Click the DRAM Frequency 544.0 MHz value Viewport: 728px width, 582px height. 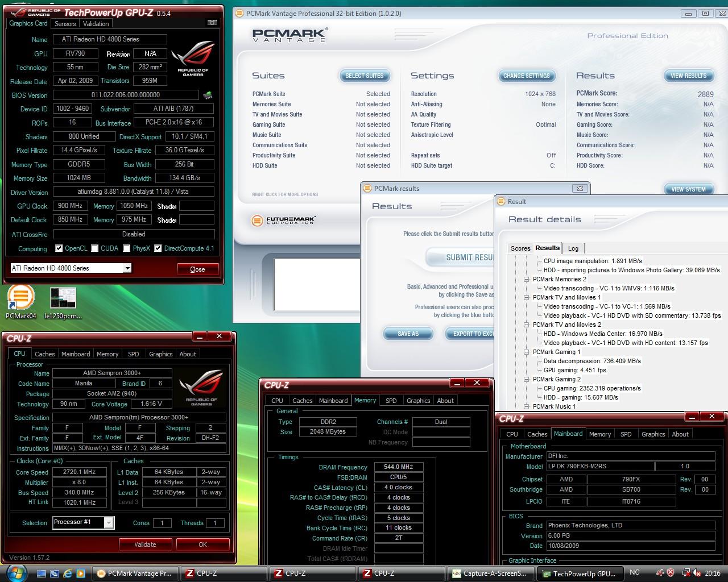tap(398, 467)
